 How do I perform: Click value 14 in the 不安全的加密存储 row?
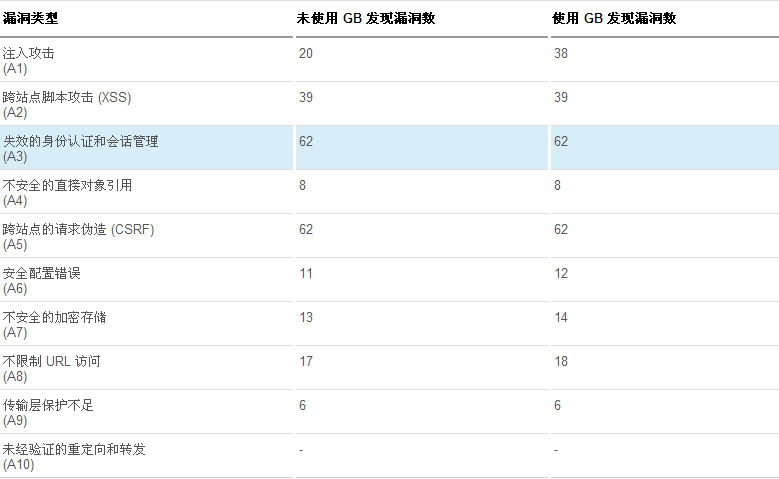point(561,317)
